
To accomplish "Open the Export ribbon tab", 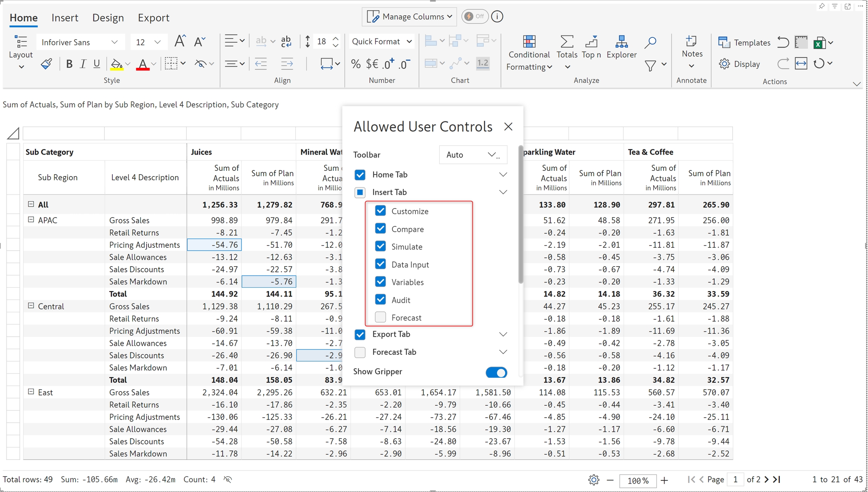I will [x=153, y=17].
